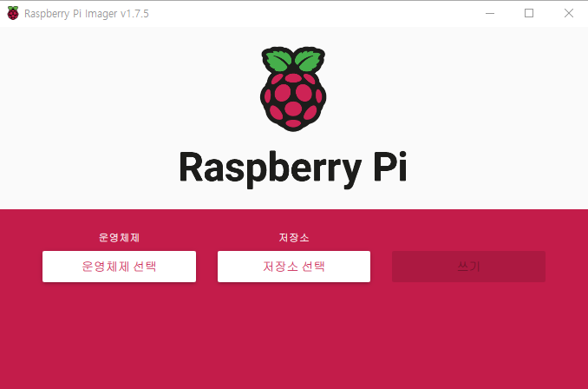Image resolution: width=588 pixels, height=389 pixels.
Task: Click the large raspberry logo image
Action: pos(293,89)
